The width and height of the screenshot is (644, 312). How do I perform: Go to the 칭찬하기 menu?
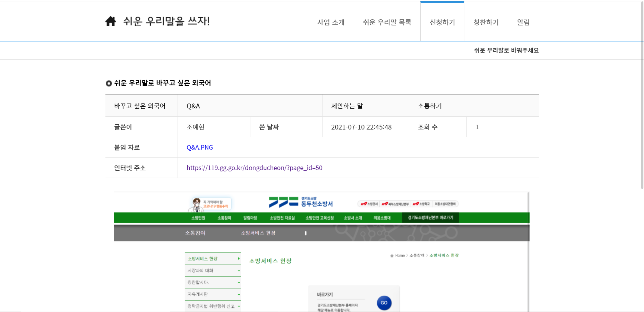click(x=486, y=22)
